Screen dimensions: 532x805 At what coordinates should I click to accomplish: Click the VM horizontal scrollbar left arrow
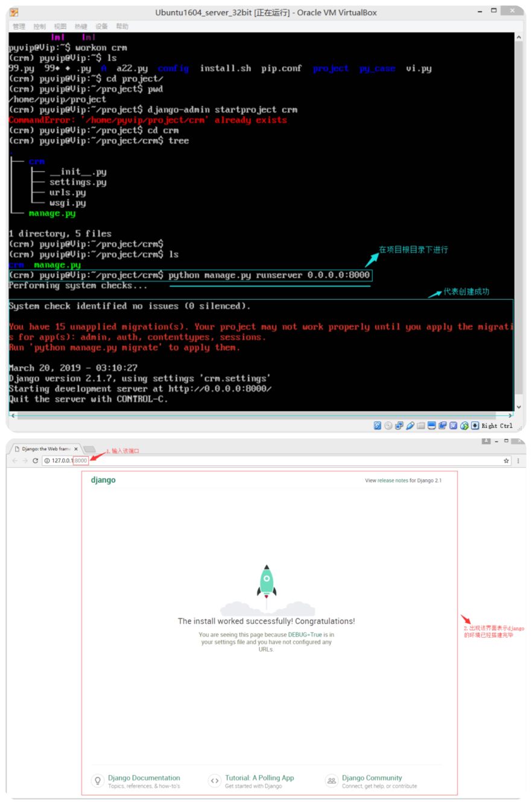pyautogui.click(x=13, y=416)
